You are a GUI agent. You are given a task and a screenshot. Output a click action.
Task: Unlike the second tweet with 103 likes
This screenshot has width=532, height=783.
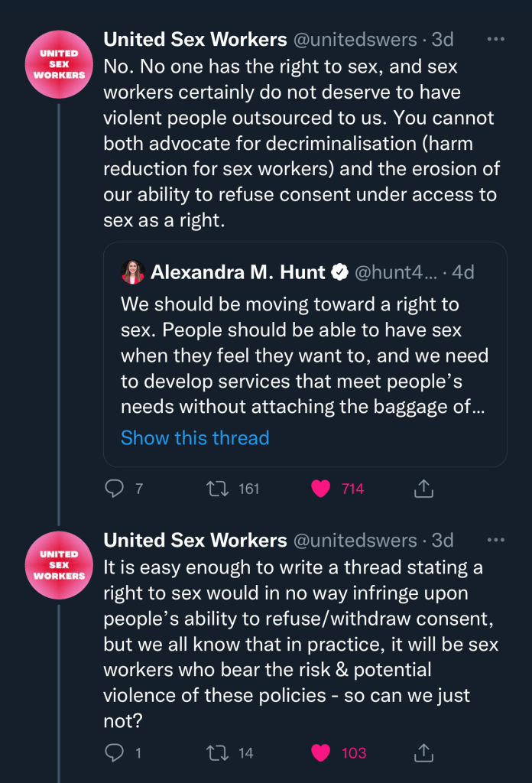[x=322, y=753]
